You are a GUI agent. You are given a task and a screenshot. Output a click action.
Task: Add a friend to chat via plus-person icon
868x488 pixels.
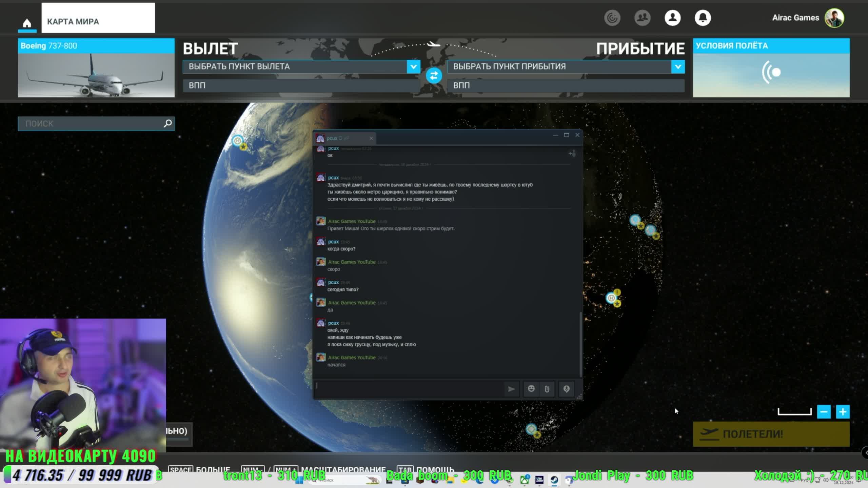click(572, 154)
